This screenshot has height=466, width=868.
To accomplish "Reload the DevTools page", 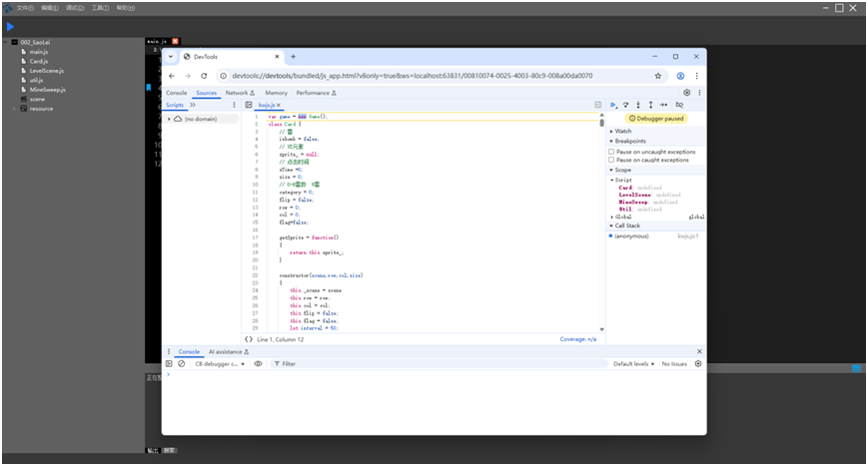I will pos(204,76).
